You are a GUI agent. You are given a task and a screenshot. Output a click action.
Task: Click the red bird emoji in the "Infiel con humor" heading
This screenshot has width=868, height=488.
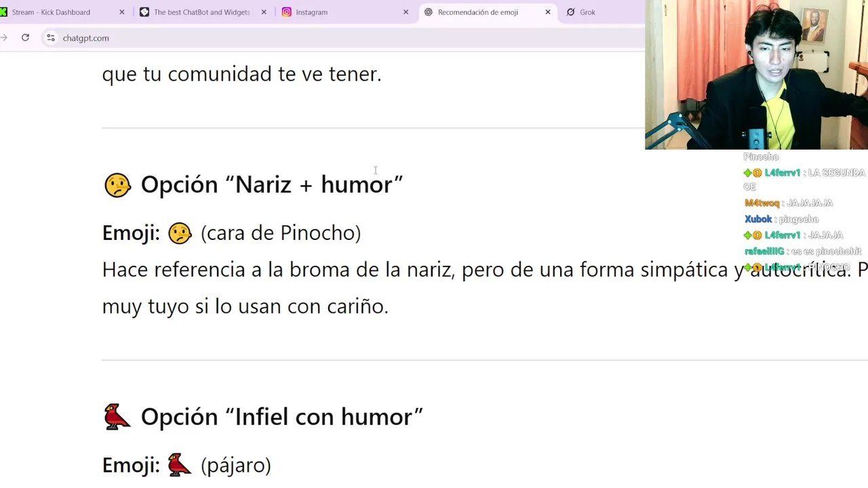click(x=117, y=417)
